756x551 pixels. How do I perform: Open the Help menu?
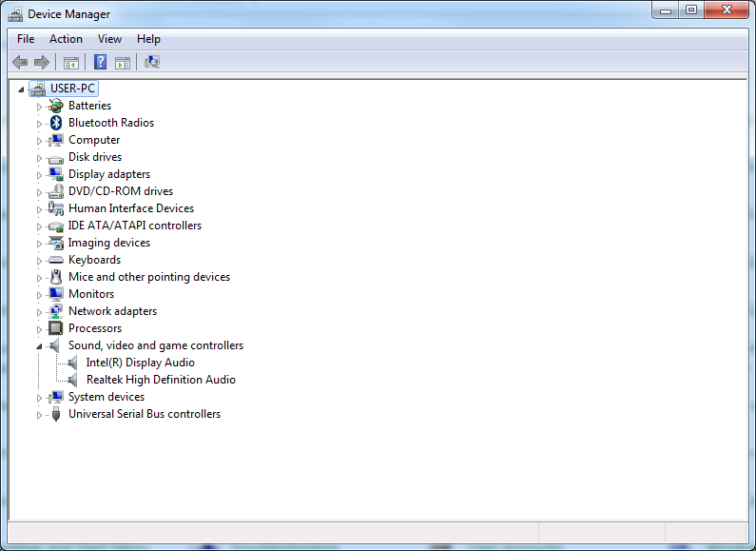[148, 39]
